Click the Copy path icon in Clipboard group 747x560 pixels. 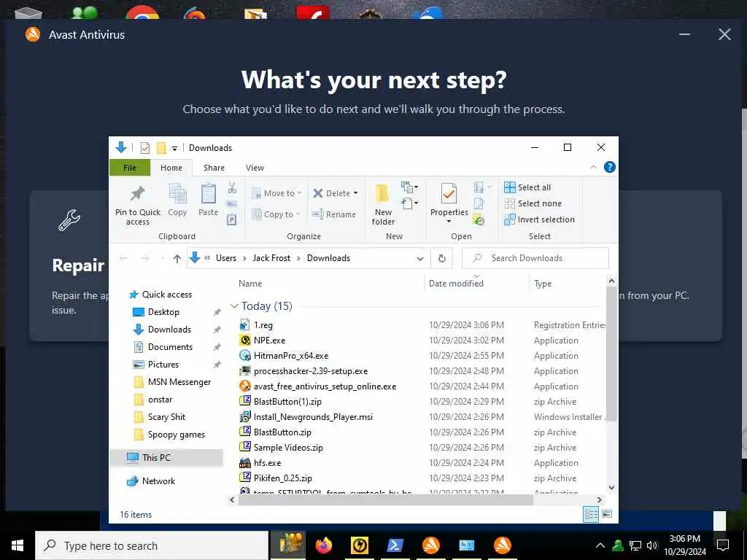[232, 204]
